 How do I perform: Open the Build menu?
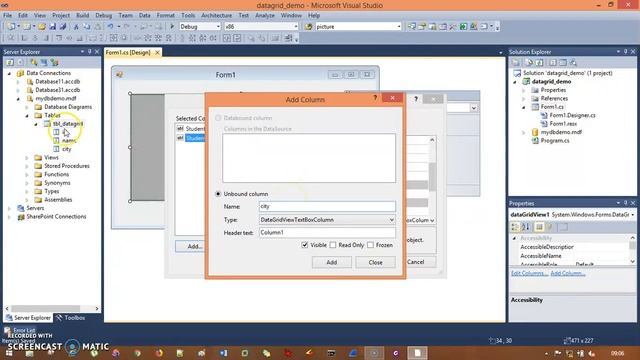pos(82,16)
